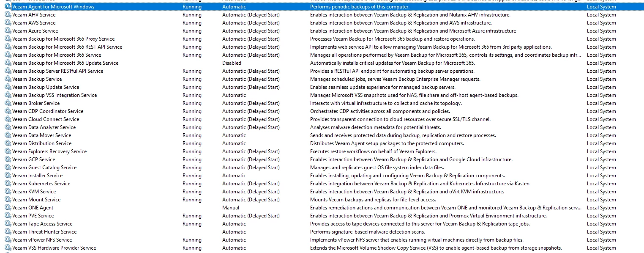644x253 pixels.
Task: Click gear icon of Veeam Threat Hunter Service
Action: click(x=8, y=232)
